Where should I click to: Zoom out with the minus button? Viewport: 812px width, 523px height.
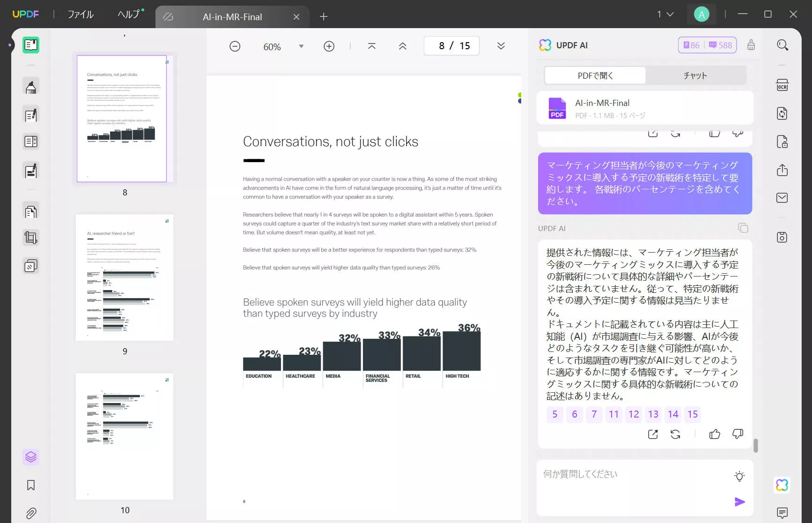[235, 46]
